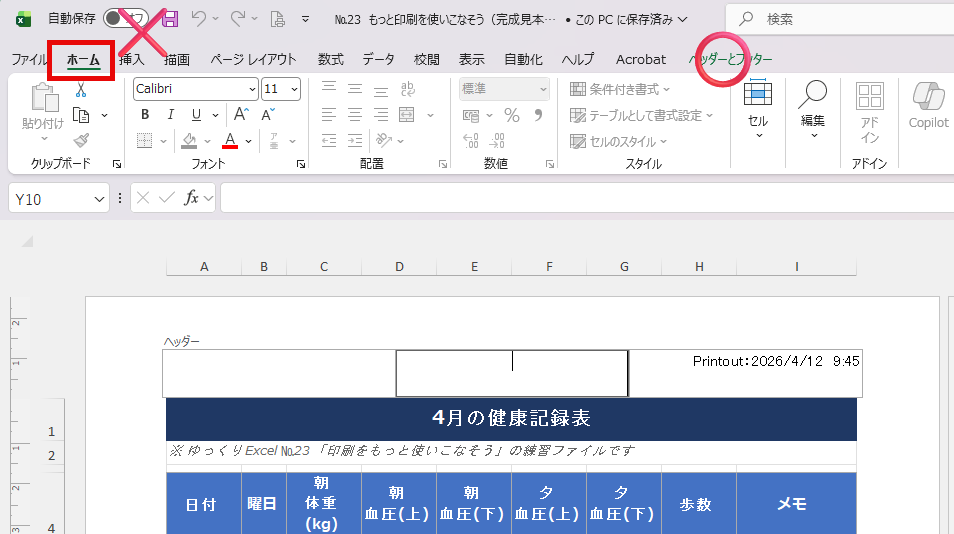Click テーブルとして書式設定 button
The height and width of the screenshot is (534, 954).
[642, 115]
